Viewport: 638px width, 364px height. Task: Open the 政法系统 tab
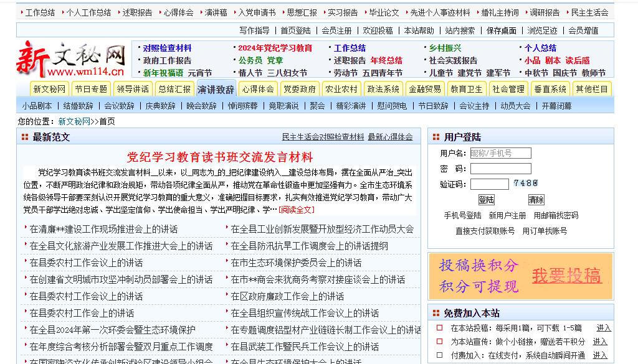tap(383, 89)
